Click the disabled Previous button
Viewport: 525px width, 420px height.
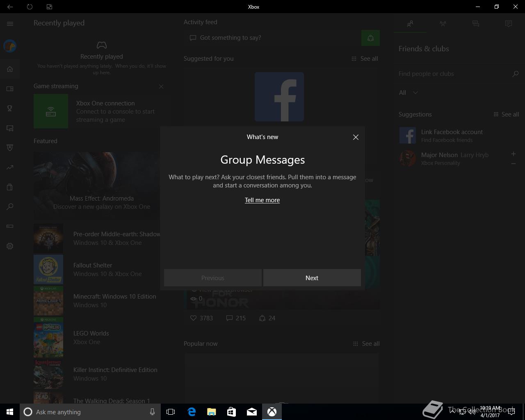pos(212,278)
